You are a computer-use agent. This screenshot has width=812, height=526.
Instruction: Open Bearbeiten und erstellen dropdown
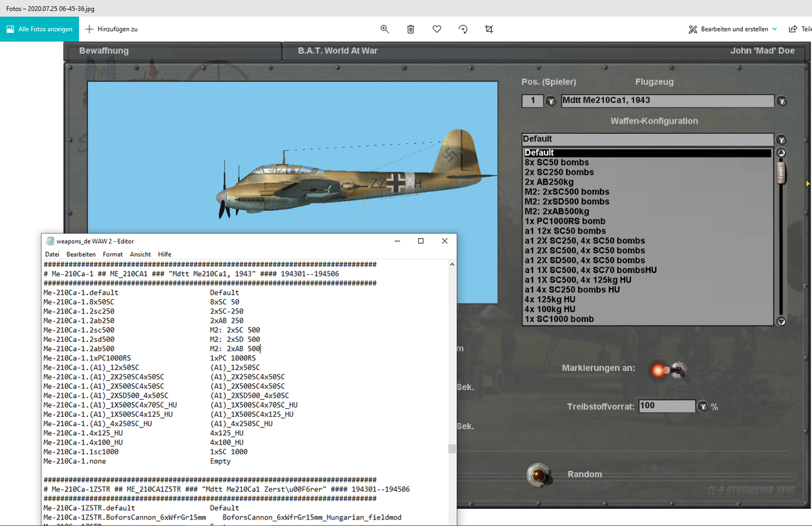(732, 29)
